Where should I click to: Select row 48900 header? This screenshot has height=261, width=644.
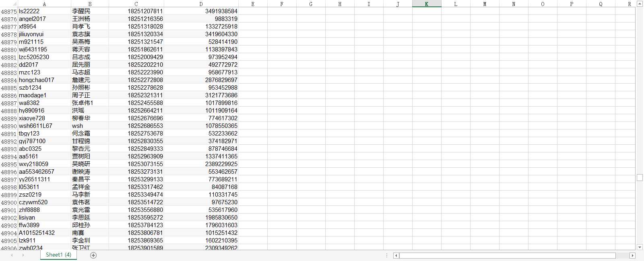[9, 202]
